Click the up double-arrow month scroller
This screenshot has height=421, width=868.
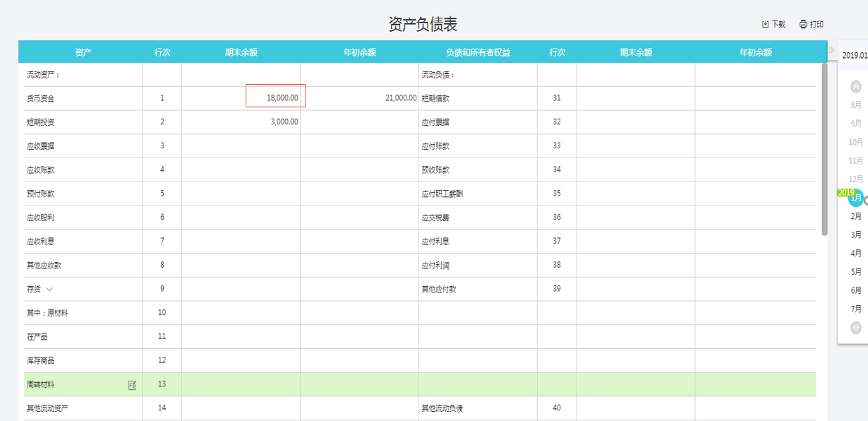point(856,87)
